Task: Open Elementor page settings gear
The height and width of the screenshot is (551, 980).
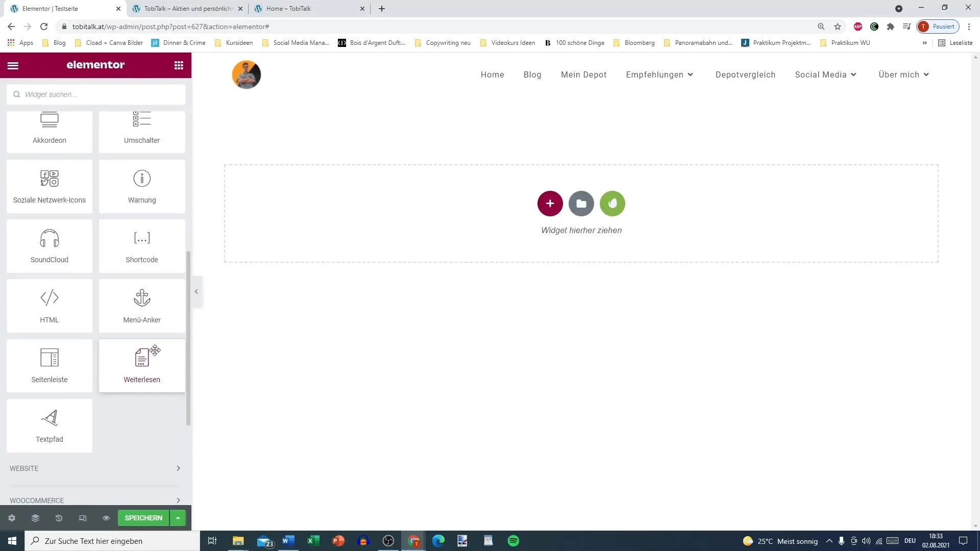Action: (x=12, y=518)
